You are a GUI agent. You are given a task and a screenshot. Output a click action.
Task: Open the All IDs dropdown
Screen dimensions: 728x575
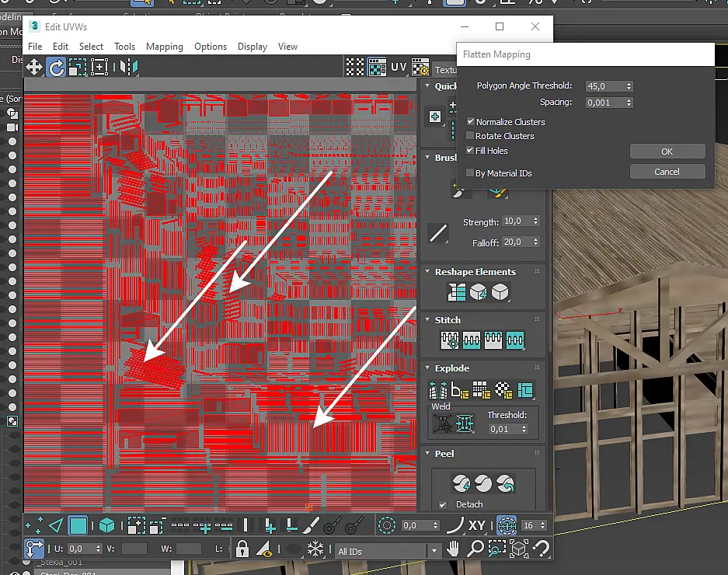pyautogui.click(x=388, y=552)
